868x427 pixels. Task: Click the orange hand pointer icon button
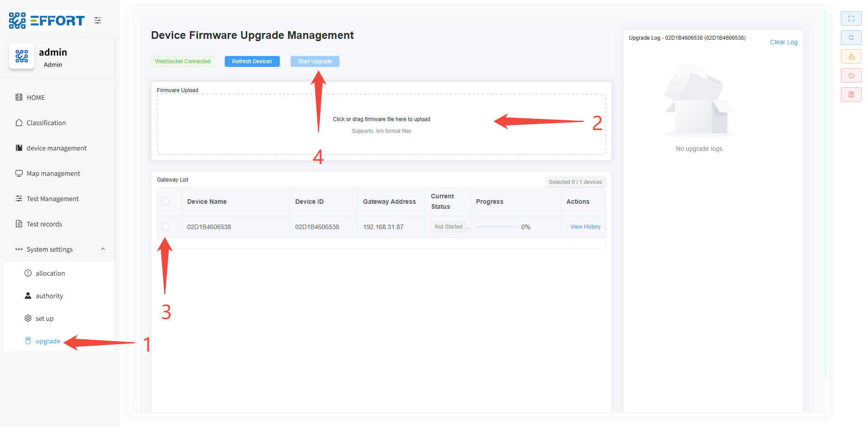tap(851, 56)
